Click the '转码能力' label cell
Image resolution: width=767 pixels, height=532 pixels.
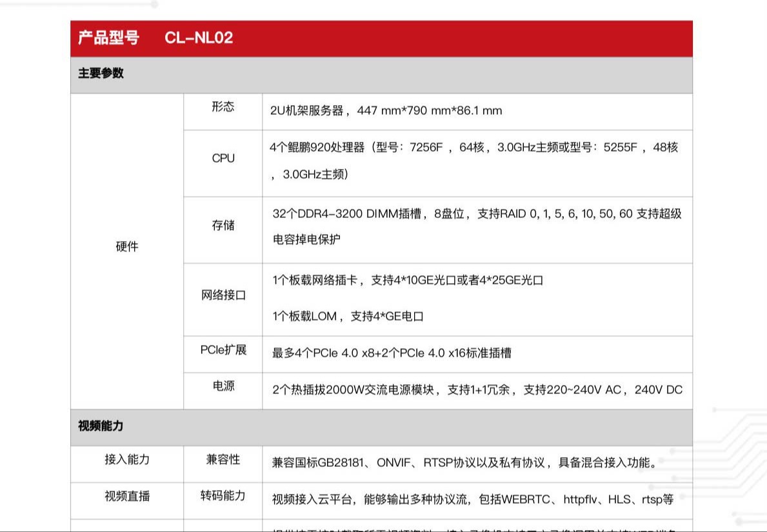(223, 500)
